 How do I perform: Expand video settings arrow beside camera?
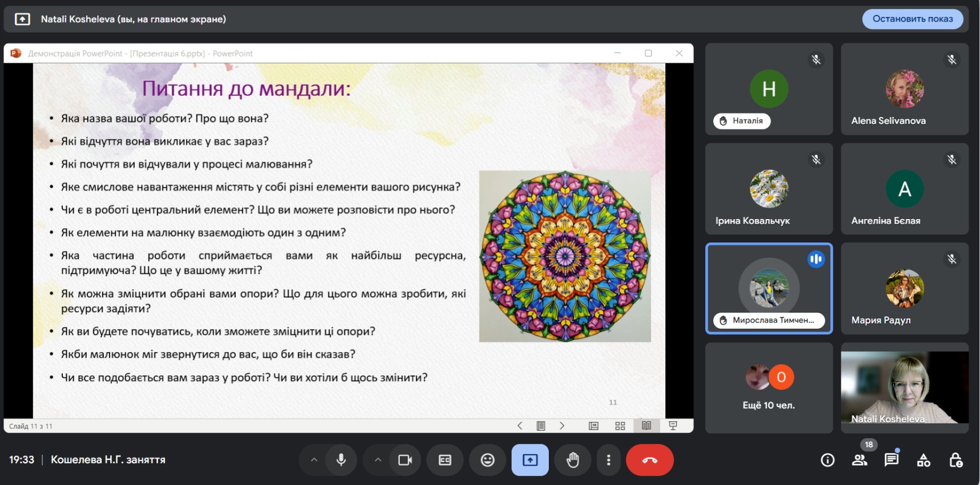tap(377, 460)
